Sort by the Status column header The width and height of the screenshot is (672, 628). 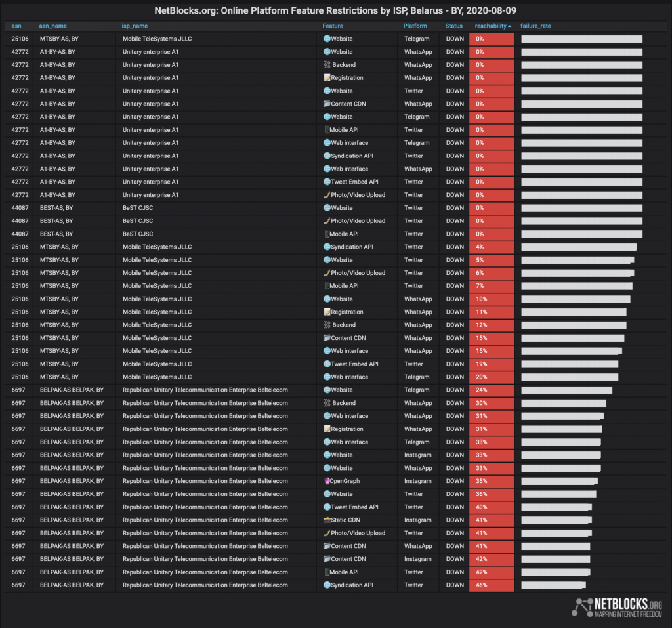pos(454,26)
